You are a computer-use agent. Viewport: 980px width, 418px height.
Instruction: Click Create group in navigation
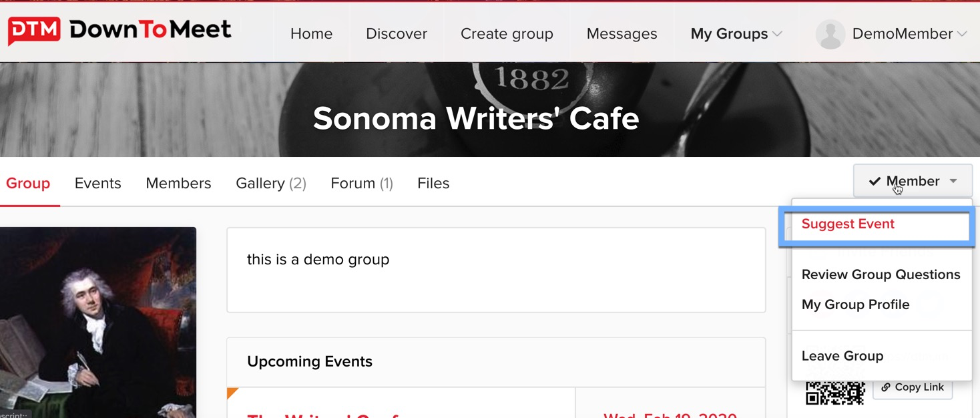(507, 34)
